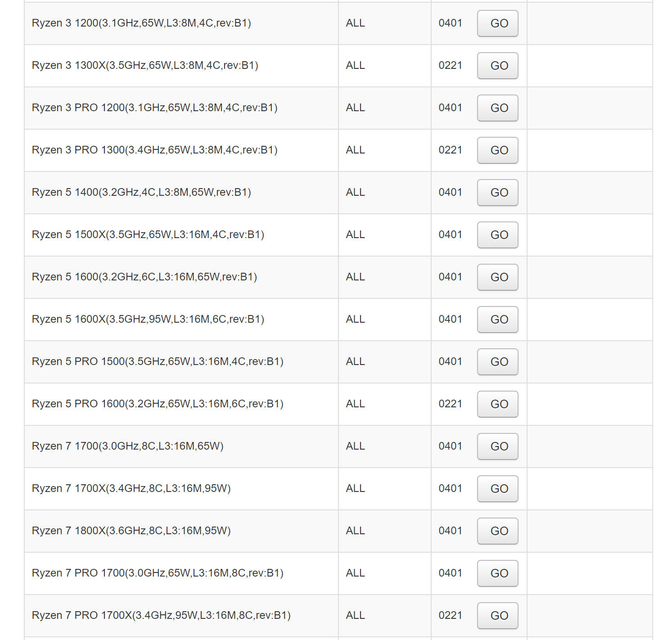Screen dimensions: 672x640
Task: Click GO for Ryzen 7 1800X
Action: coord(497,531)
